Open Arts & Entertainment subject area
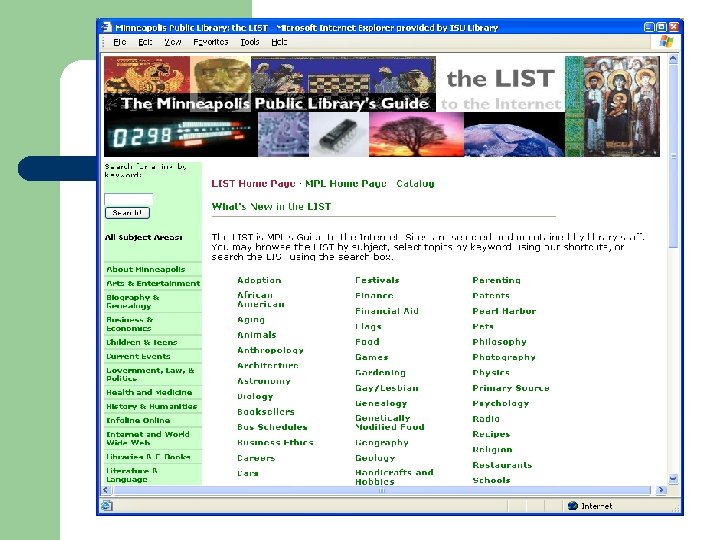The width and height of the screenshot is (720, 540). pyautogui.click(x=153, y=283)
